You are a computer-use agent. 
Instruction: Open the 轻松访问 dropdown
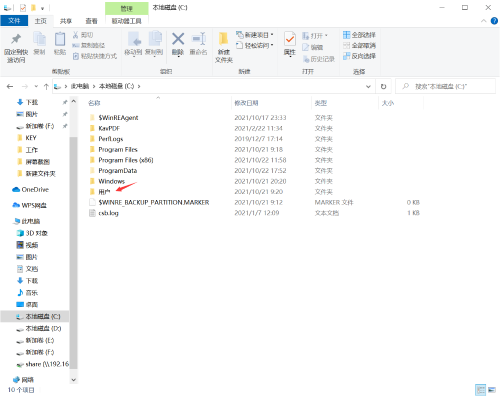click(x=272, y=45)
